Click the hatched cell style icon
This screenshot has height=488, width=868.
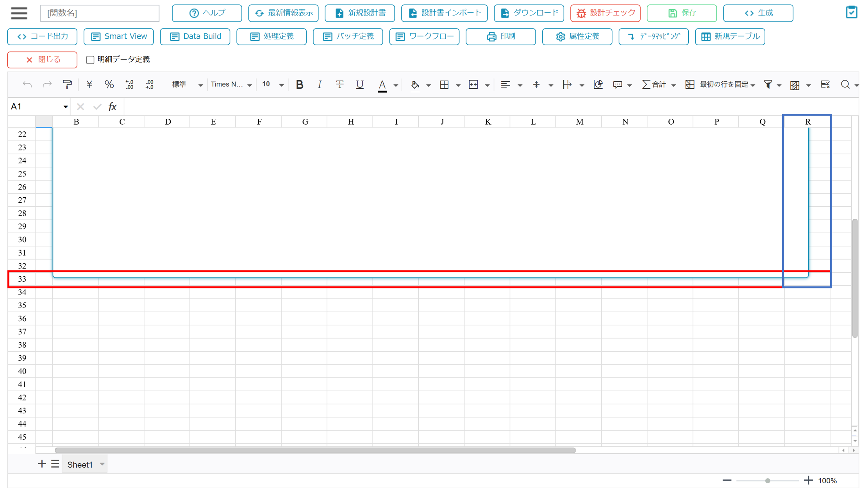(795, 85)
